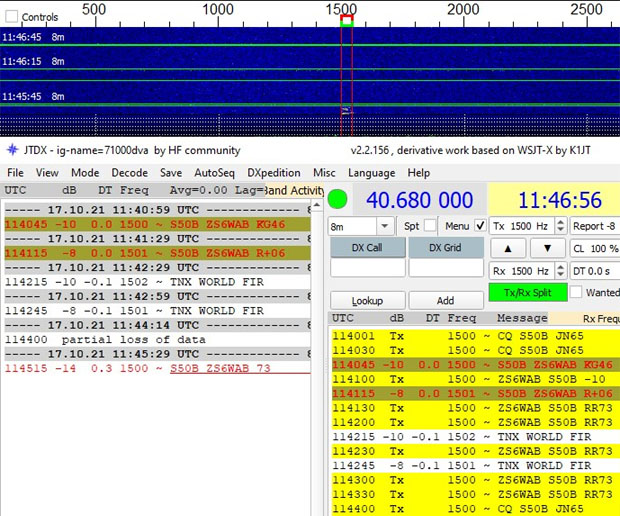
Task: Select the 114515 S50B ZS6WAB 73 row
Action: pos(157,369)
